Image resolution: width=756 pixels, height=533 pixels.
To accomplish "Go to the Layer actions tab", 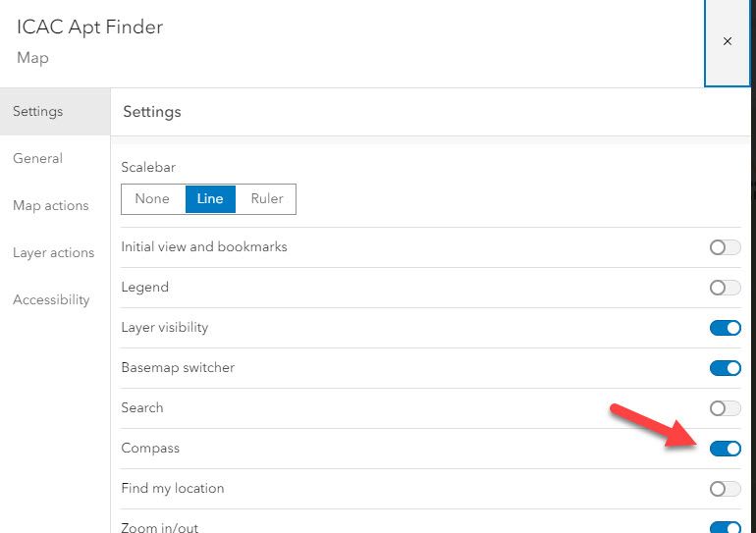I will tap(54, 252).
